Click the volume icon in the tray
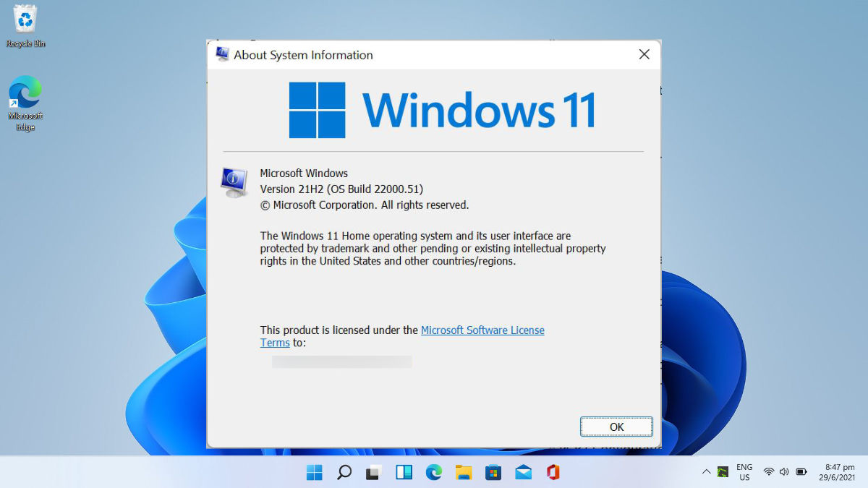Screen dimensions: 868x488 point(784,472)
